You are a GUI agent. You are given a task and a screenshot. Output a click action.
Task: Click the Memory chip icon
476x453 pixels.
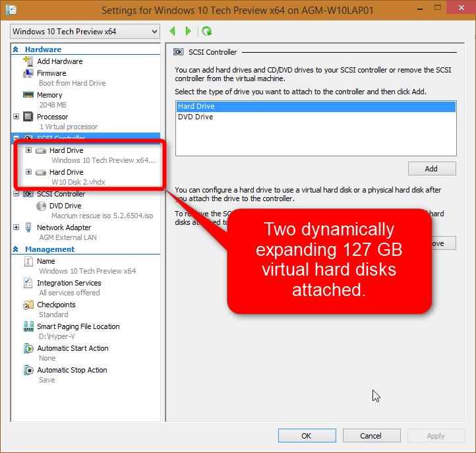tap(28, 95)
